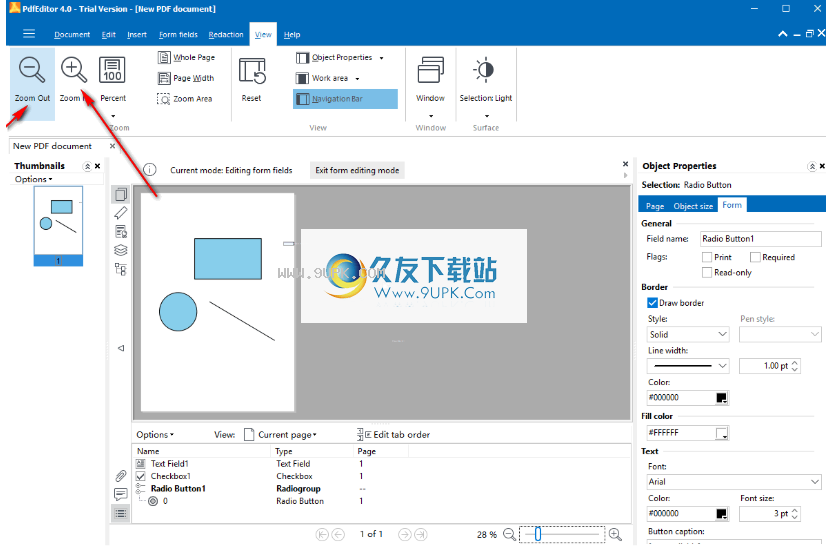Image resolution: width=828 pixels, height=552 pixels.
Task: Fit view to Page Width
Action: [x=186, y=78]
